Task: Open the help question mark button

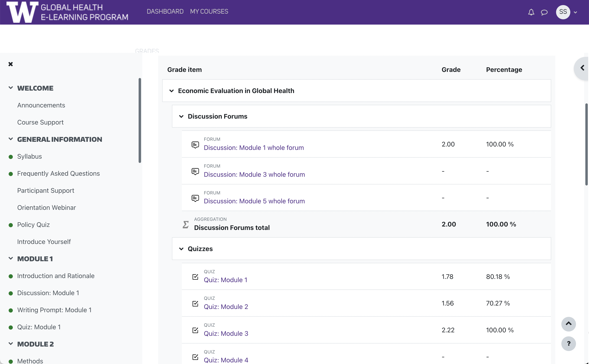Action: tap(568, 343)
